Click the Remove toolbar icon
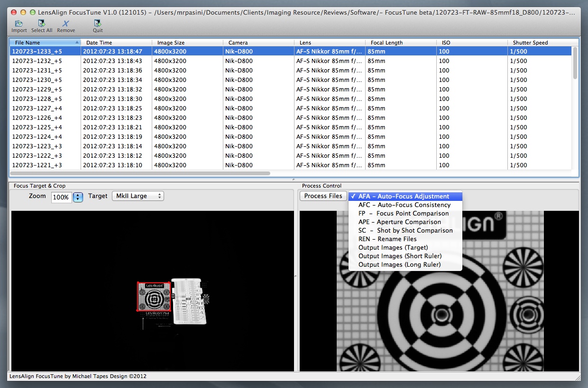 pos(66,23)
